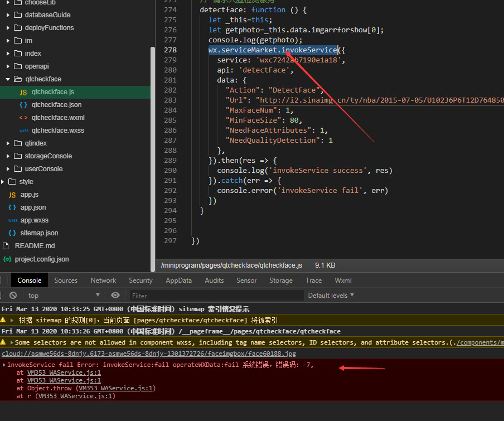Select the qtcheckface.js file
This screenshot has height=421, width=504.
tap(75, 92)
